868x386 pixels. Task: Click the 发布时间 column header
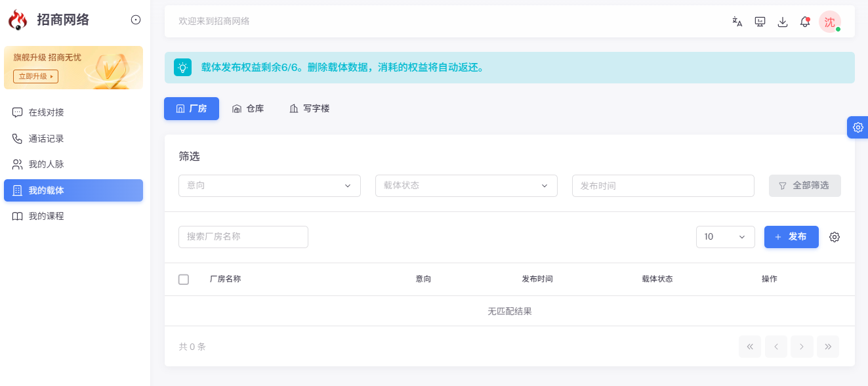pyautogui.click(x=537, y=279)
